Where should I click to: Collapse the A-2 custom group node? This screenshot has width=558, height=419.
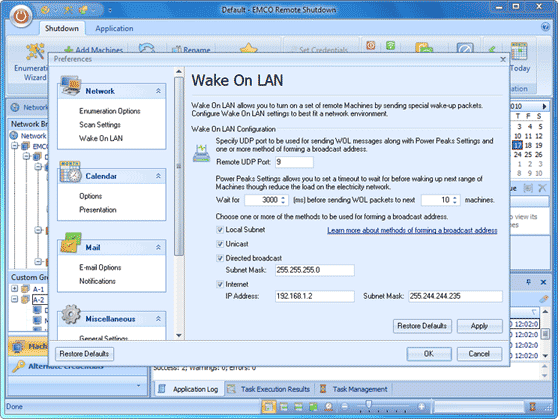pos(15,299)
